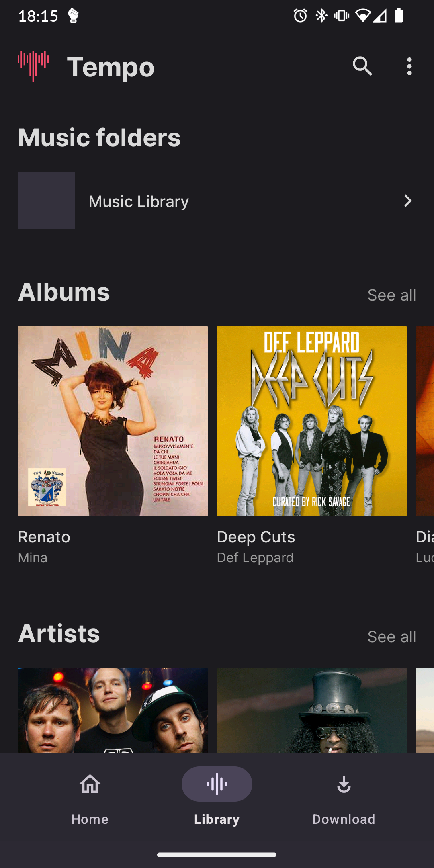The height and width of the screenshot is (868, 434).
Task: Switch to the Download tab label
Action: coord(344,819)
